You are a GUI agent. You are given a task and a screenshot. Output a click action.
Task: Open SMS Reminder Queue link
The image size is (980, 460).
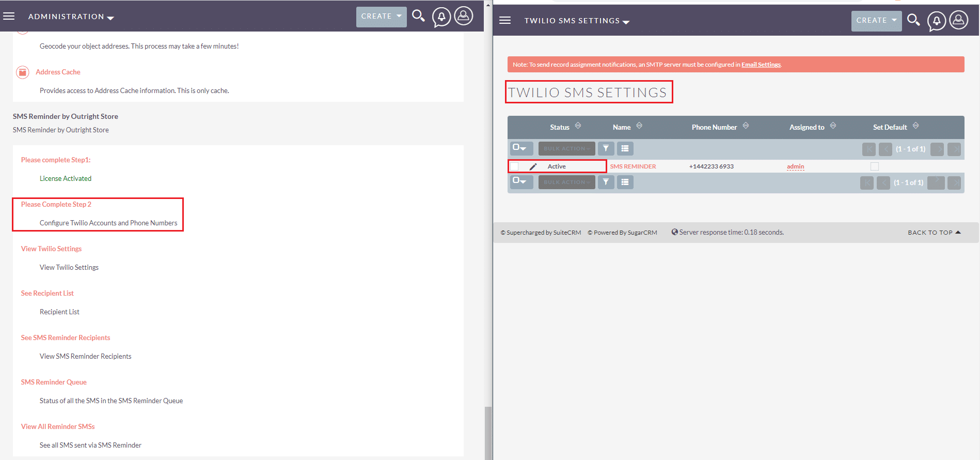[54, 382]
